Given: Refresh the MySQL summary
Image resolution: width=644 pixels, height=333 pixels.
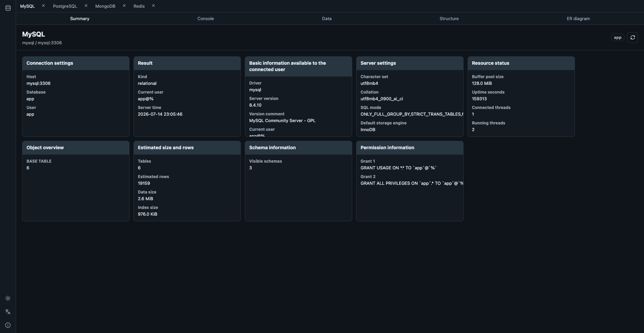Looking at the screenshot, I should (633, 38).
